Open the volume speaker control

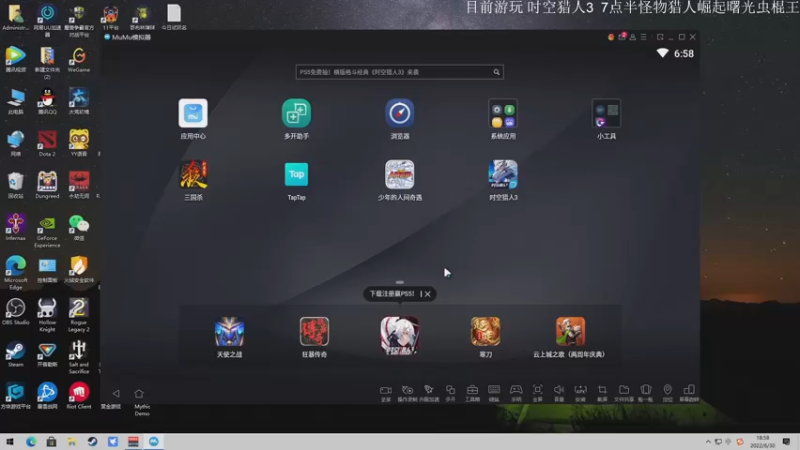(x=559, y=392)
